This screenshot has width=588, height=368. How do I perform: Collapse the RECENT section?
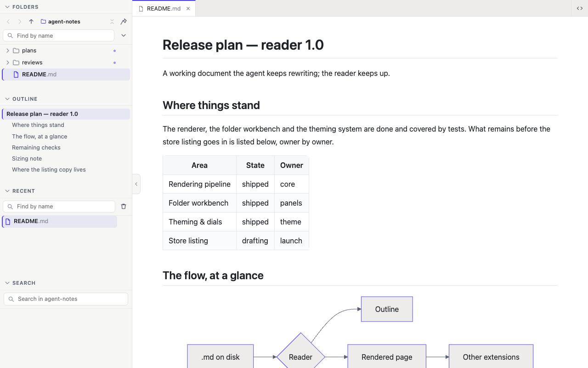7,191
